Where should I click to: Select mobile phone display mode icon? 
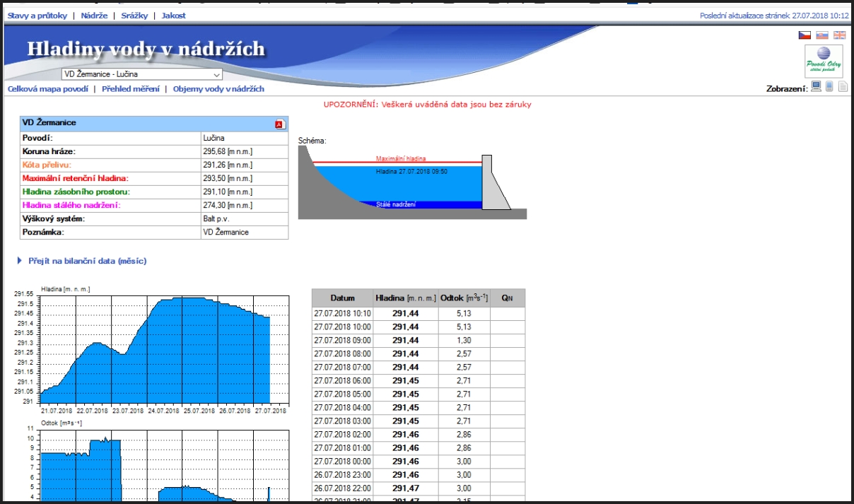click(830, 87)
